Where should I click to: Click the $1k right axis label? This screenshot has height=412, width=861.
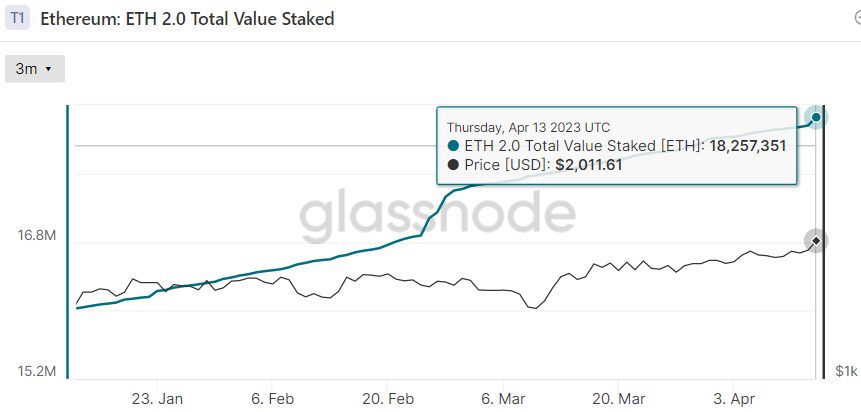pos(846,372)
